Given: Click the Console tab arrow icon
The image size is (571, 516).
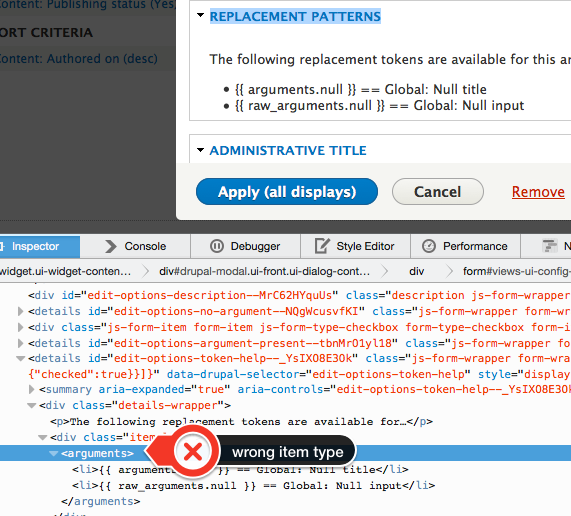Looking at the screenshot, I should coord(110,246).
